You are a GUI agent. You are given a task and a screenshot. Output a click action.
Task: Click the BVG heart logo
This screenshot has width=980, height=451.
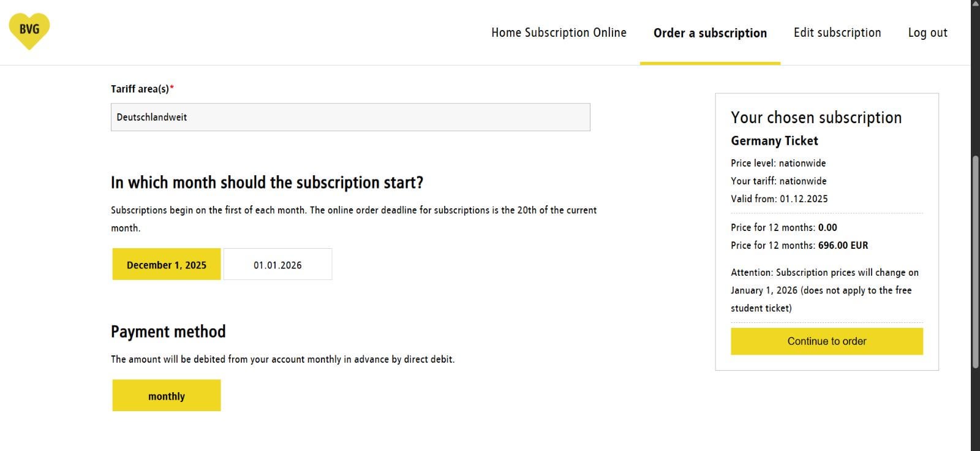point(29,31)
